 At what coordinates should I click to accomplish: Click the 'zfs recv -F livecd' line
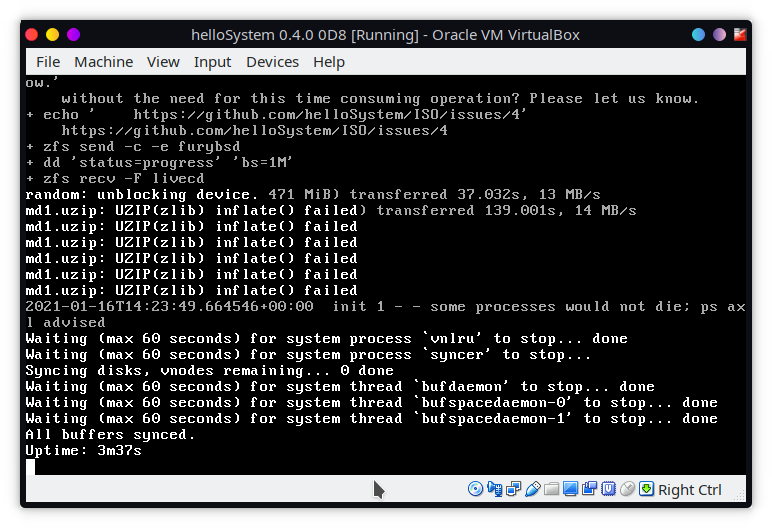(115, 178)
